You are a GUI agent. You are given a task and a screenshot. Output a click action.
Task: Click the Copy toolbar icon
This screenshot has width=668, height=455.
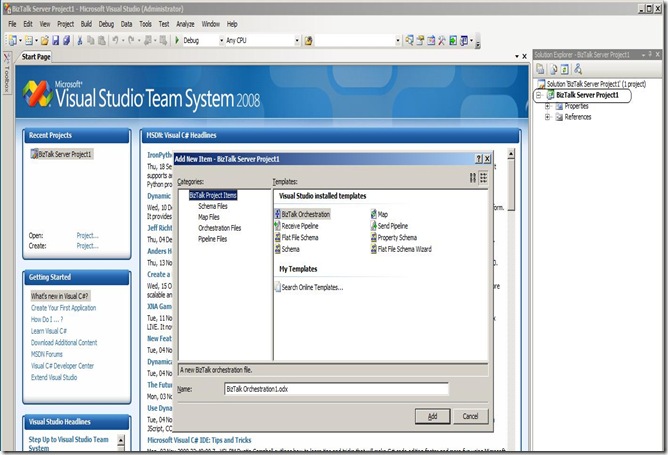pos(90,40)
